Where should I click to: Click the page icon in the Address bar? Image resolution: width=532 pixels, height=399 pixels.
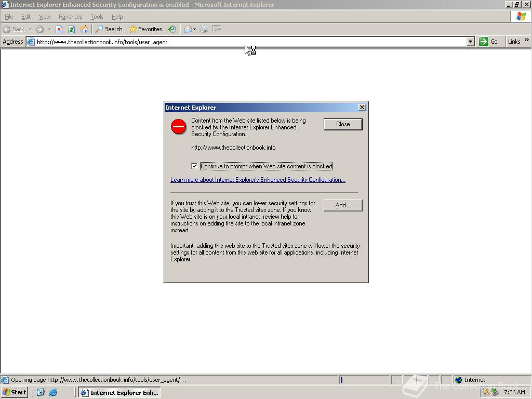31,42
